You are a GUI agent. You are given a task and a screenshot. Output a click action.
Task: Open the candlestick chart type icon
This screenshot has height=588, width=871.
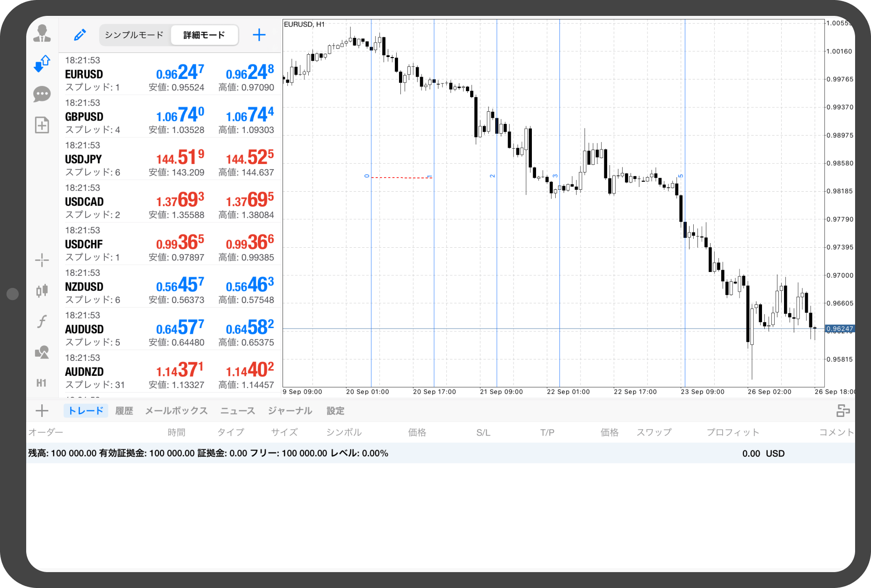pyautogui.click(x=42, y=291)
